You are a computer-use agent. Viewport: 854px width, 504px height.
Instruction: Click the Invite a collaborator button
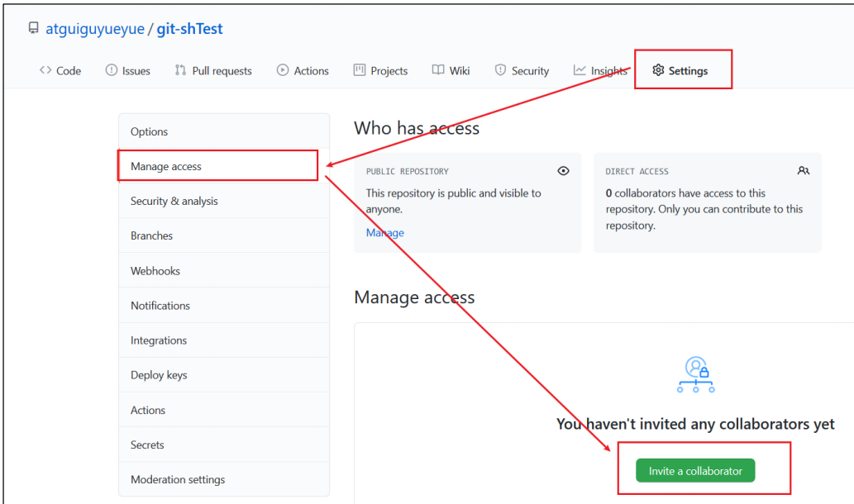coord(695,471)
